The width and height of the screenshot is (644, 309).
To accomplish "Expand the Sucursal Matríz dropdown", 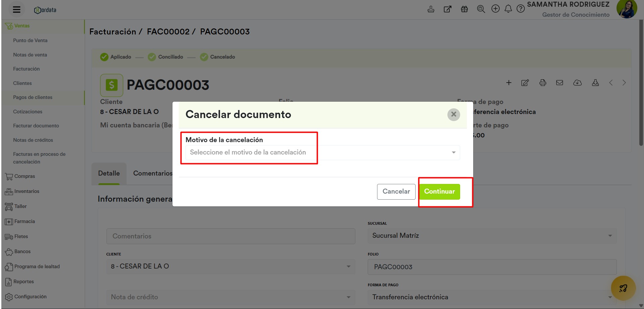I will click(492, 236).
